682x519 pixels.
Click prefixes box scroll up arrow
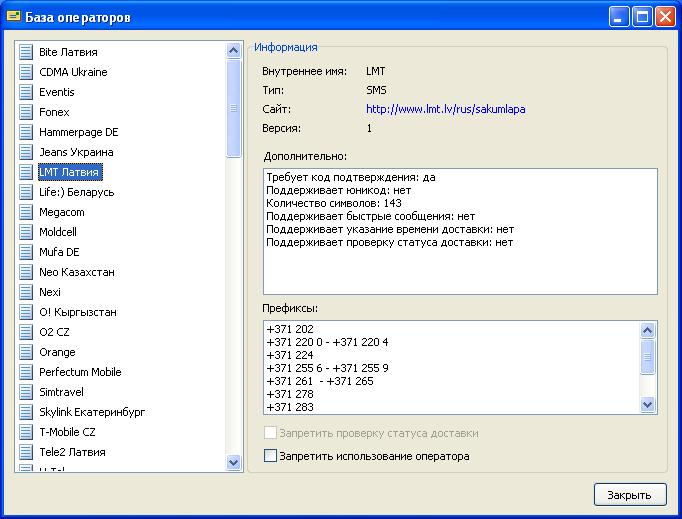[648, 331]
